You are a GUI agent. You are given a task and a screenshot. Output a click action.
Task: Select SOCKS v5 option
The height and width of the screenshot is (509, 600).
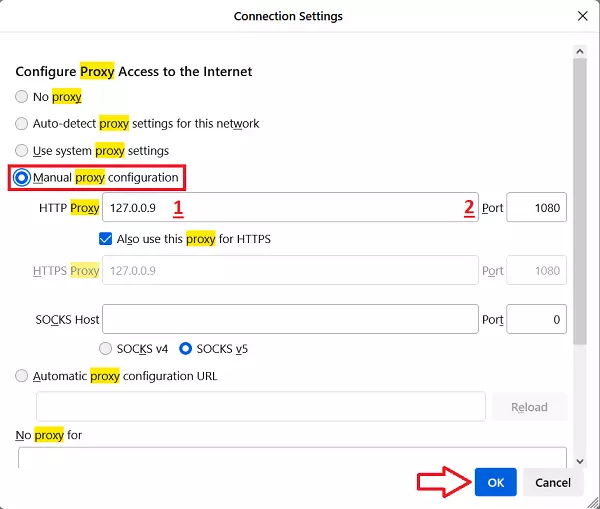coord(186,349)
